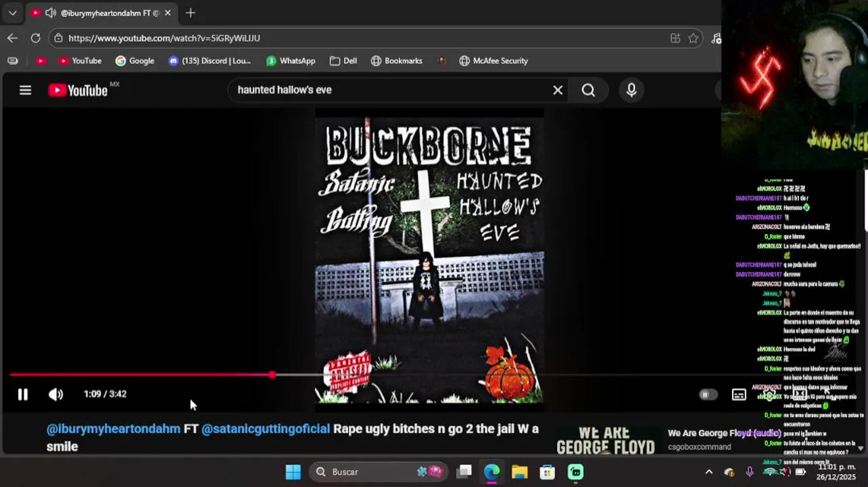Open the Google bookmark
Image resolution: width=868 pixels, height=487 pixels.
(x=135, y=61)
